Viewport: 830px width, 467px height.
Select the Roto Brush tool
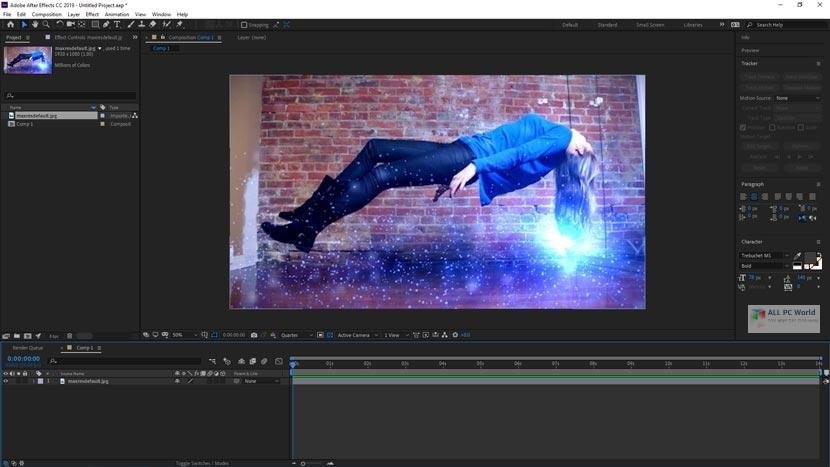(x=167, y=24)
